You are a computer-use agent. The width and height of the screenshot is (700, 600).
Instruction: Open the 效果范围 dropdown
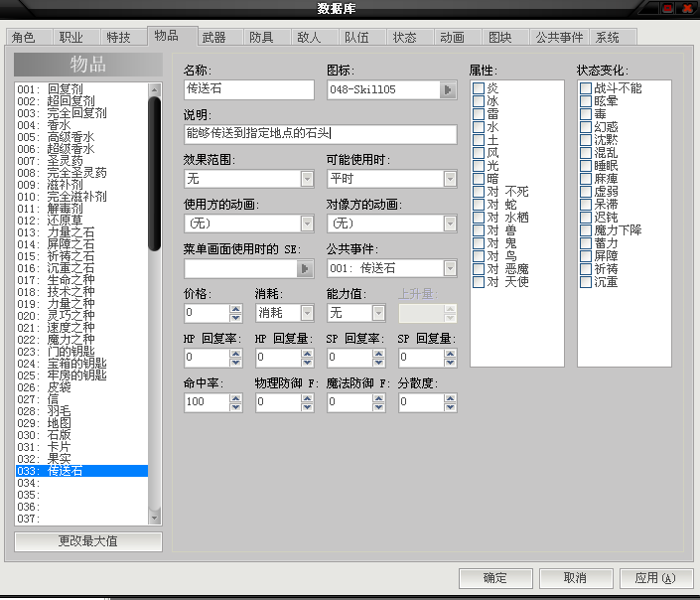click(x=307, y=179)
